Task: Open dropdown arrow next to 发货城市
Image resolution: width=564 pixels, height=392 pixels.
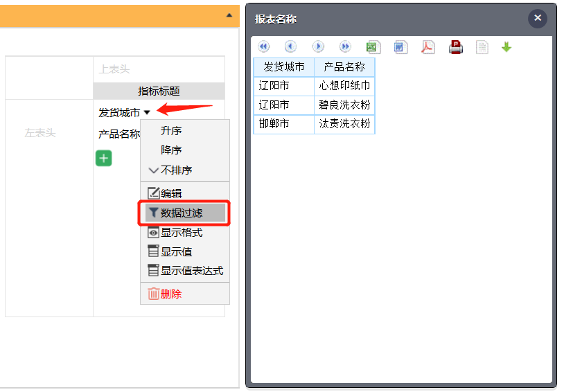Action: 147,113
